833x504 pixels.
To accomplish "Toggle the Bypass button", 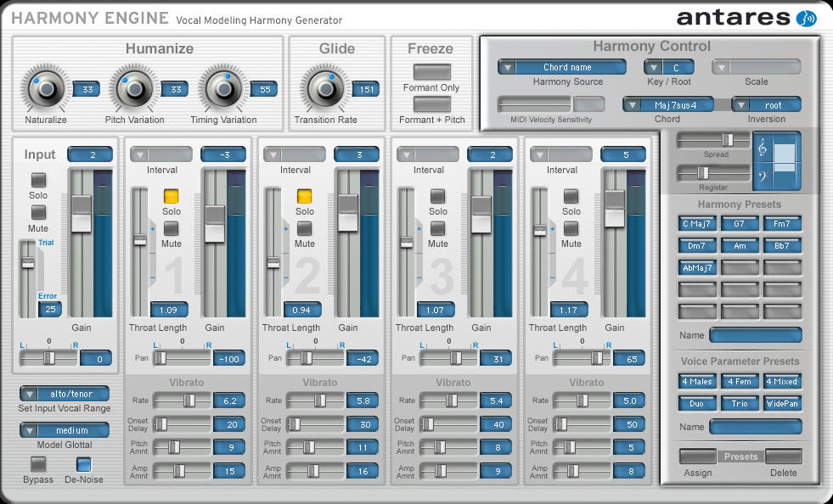I will pos(38,464).
